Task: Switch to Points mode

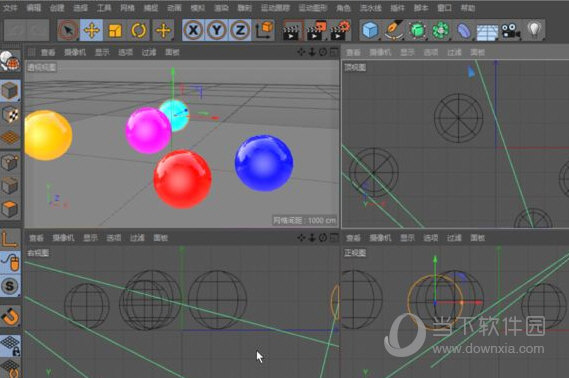Action: point(10,162)
